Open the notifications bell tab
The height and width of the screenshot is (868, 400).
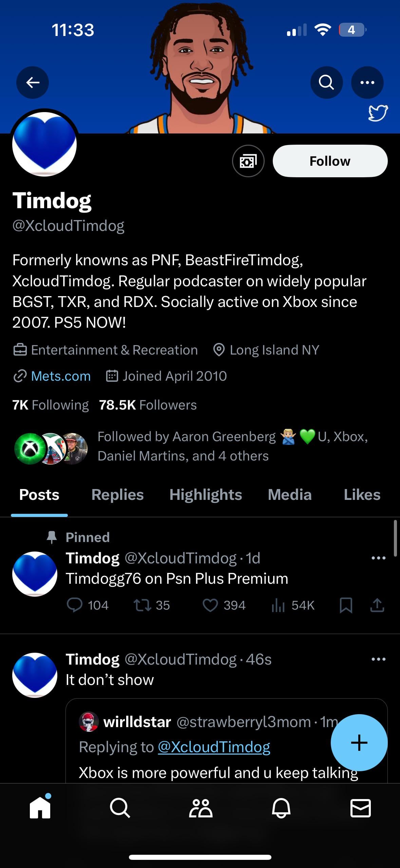tap(281, 808)
